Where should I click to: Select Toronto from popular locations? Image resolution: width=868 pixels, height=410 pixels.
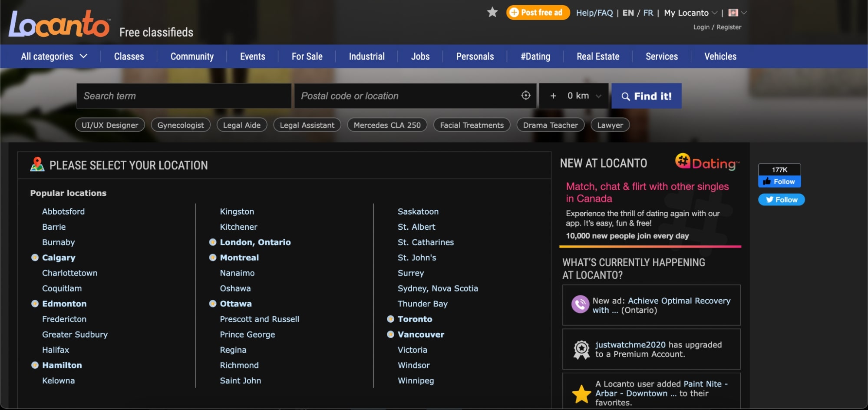[415, 319]
